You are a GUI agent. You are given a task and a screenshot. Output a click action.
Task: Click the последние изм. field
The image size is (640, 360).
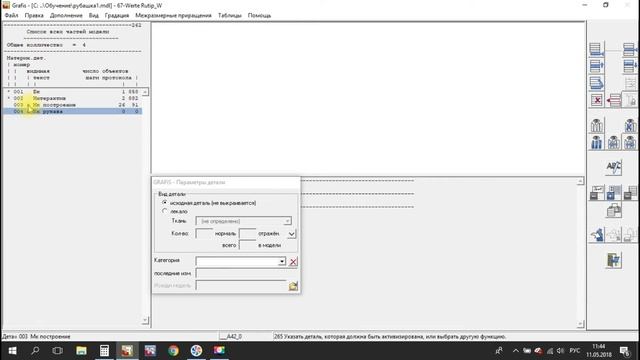pos(246,273)
